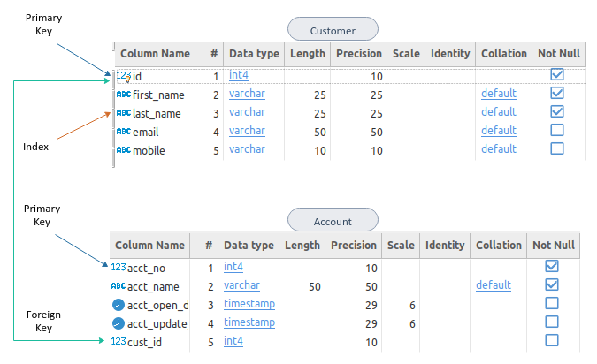Sort Customer table by Column Name header
The height and width of the screenshot is (364, 597).
(155, 53)
